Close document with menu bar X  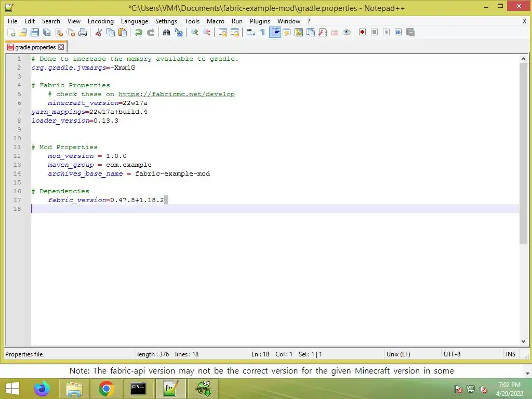525,21
